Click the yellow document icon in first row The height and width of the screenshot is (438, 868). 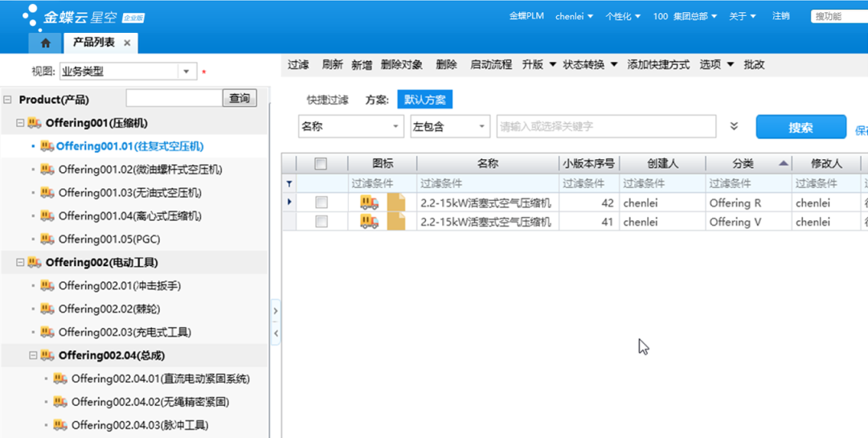point(395,203)
